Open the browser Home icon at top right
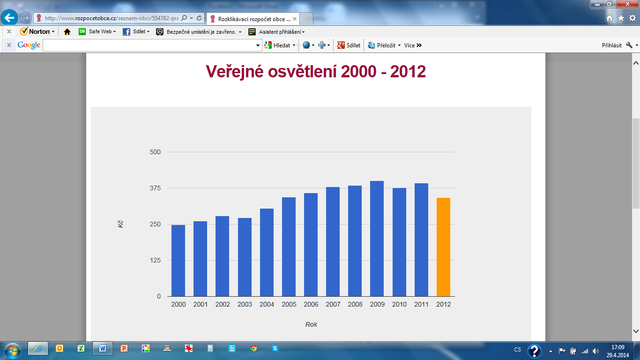This screenshot has height=360, width=640. [x=609, y=18]
